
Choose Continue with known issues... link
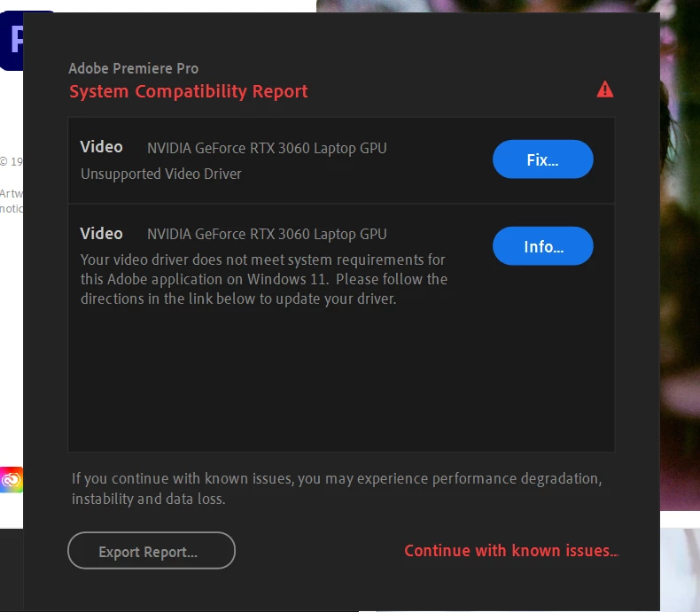(511, 550)
